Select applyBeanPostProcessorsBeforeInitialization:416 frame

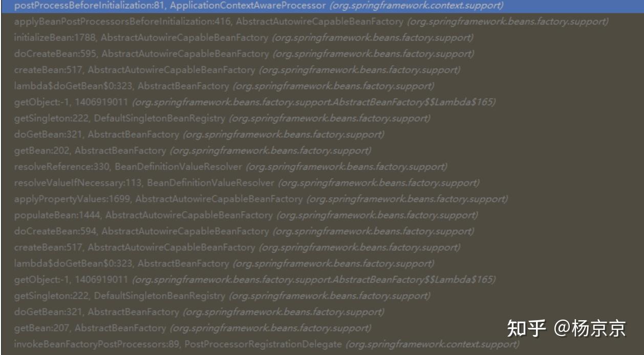(x=322, y=22)
